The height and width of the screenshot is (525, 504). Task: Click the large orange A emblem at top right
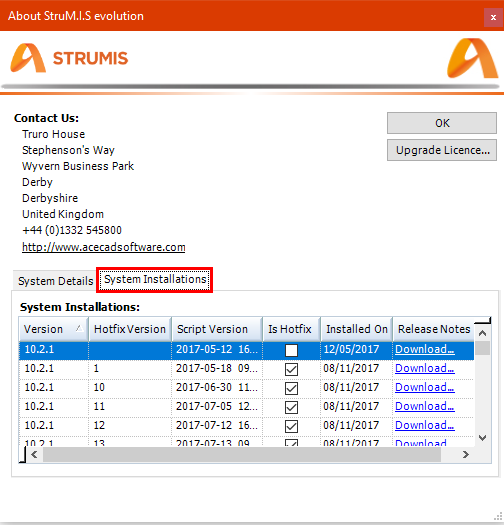tap(473, 58)
